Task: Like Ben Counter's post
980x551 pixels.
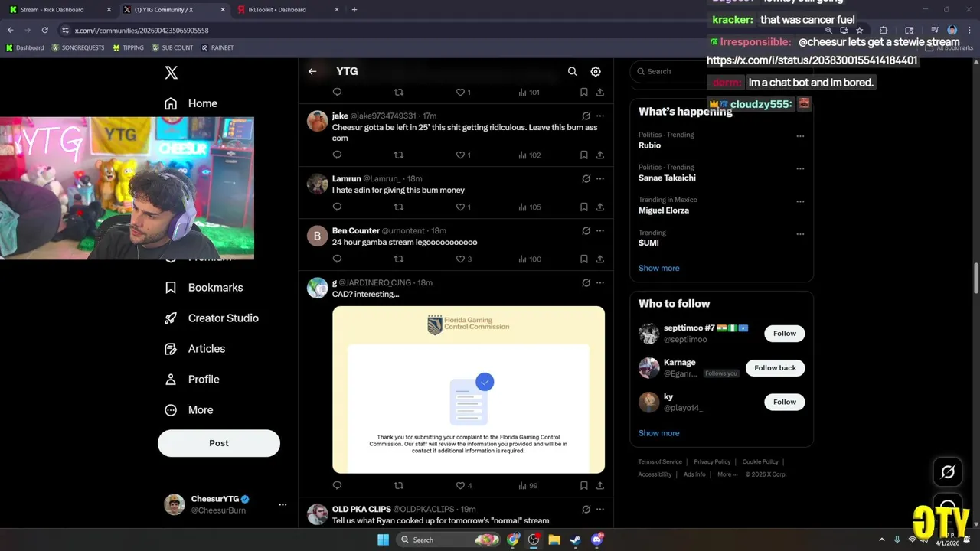Action: click(x=461, y=259)
